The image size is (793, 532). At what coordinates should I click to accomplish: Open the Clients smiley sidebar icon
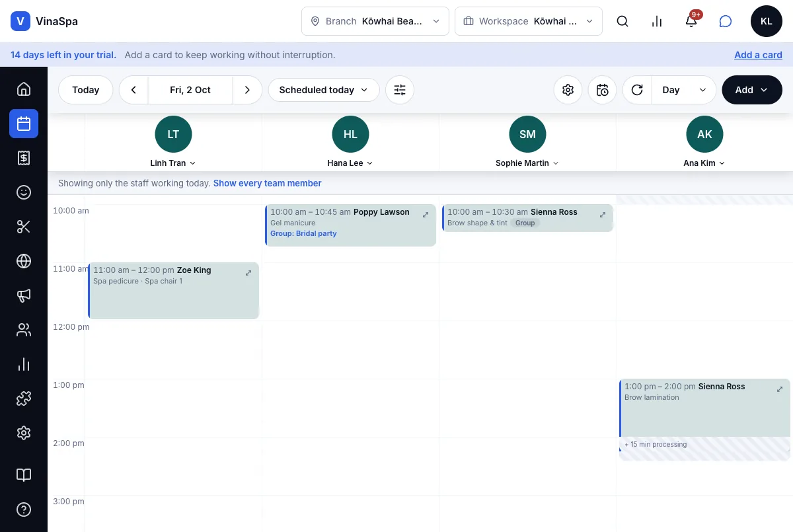[x=24, y=192]
